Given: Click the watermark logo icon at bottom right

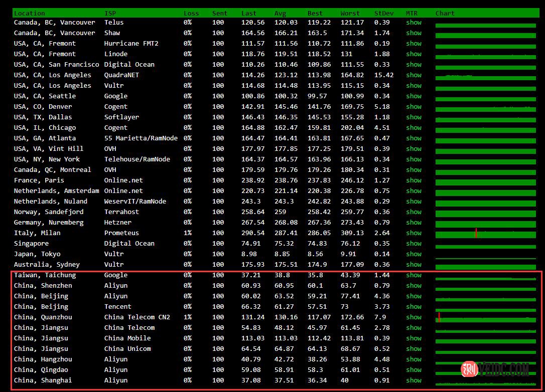Looking at the screenshot, I should point(469,369).
